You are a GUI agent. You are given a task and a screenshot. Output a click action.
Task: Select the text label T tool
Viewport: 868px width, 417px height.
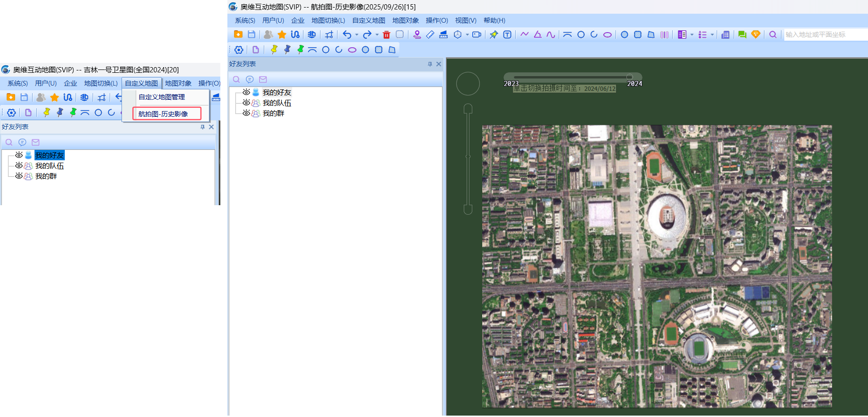click(x=507, y=35)
